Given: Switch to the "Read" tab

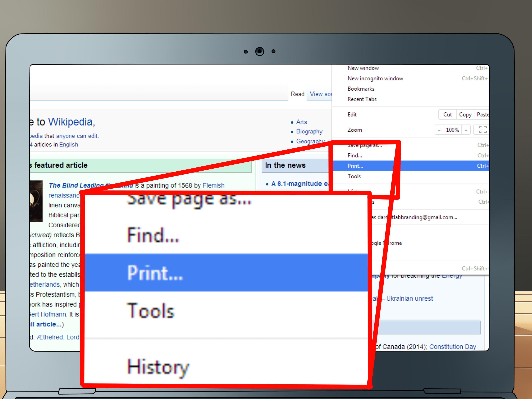Looking at the screenshot, I should pyautogui.click(x=298, y=94).
